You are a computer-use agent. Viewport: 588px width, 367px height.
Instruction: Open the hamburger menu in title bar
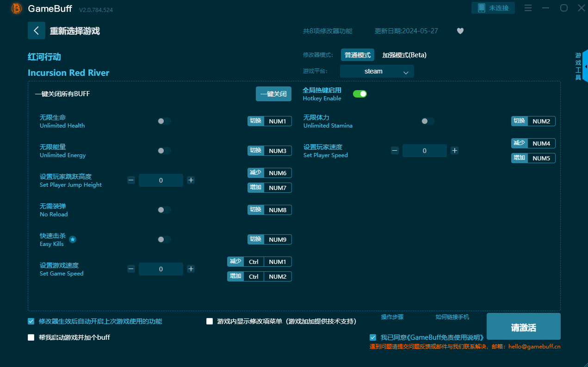coord(528,8)
